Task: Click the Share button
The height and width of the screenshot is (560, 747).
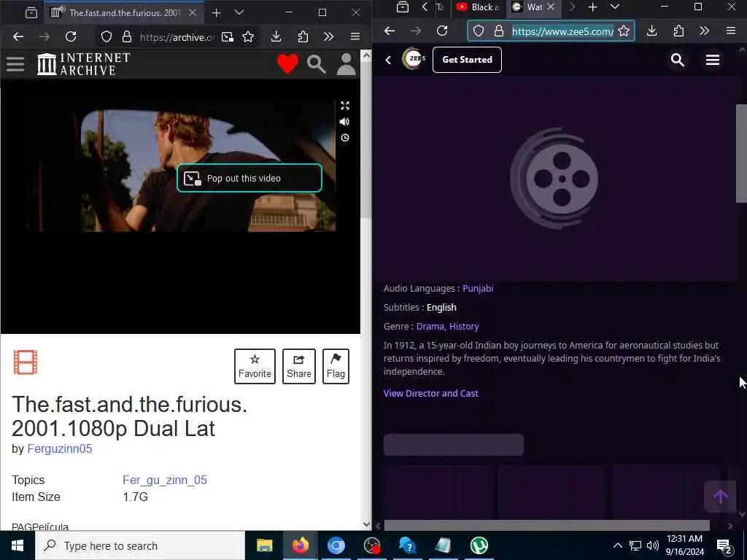Action: click(298, 366)
